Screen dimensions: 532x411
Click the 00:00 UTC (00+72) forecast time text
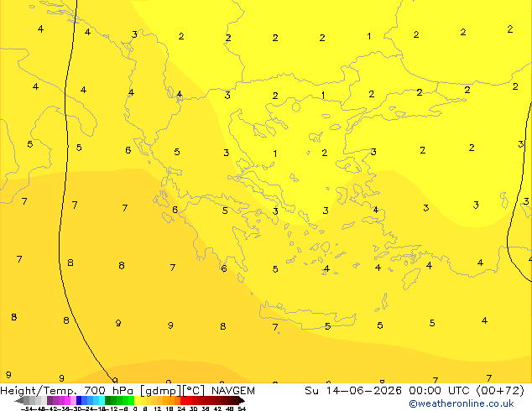467,391
